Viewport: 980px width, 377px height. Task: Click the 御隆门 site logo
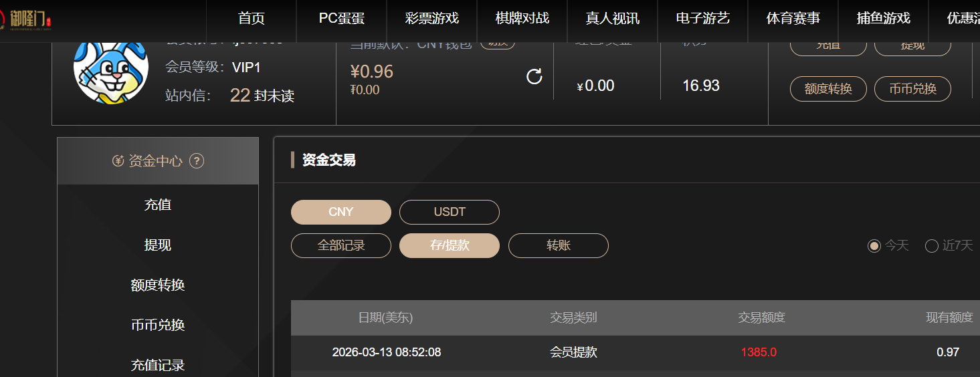(31, 19)
